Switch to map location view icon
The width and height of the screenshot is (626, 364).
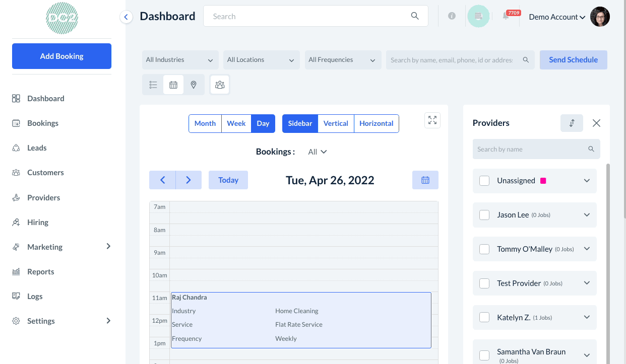194,85
